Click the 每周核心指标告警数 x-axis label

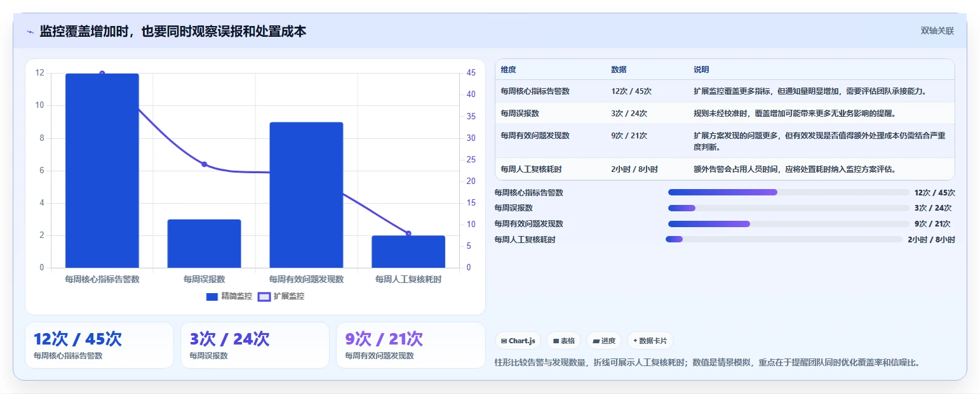102,279
